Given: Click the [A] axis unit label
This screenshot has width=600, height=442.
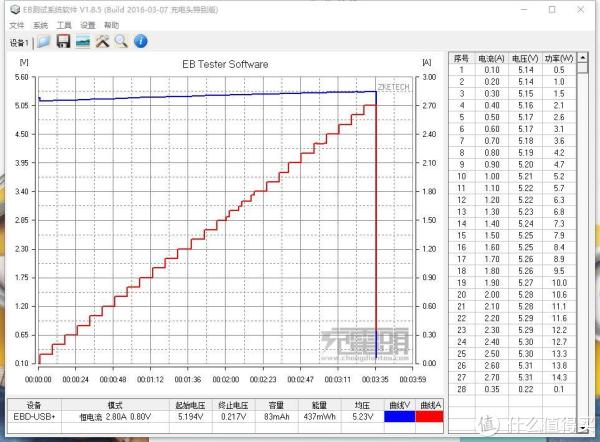Looking at the screenshot, I should 427,62.
